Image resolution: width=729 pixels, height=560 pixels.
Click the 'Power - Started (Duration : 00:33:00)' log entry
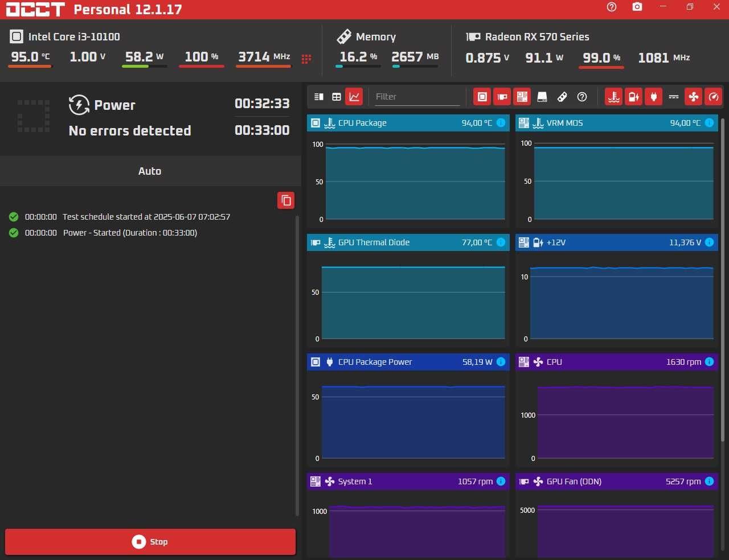(130, 233)
